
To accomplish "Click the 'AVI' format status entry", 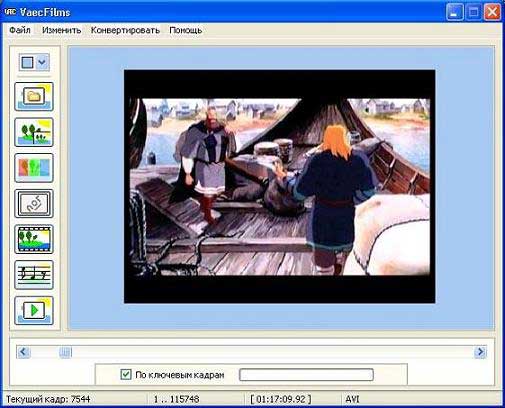I will coord(352,399).
